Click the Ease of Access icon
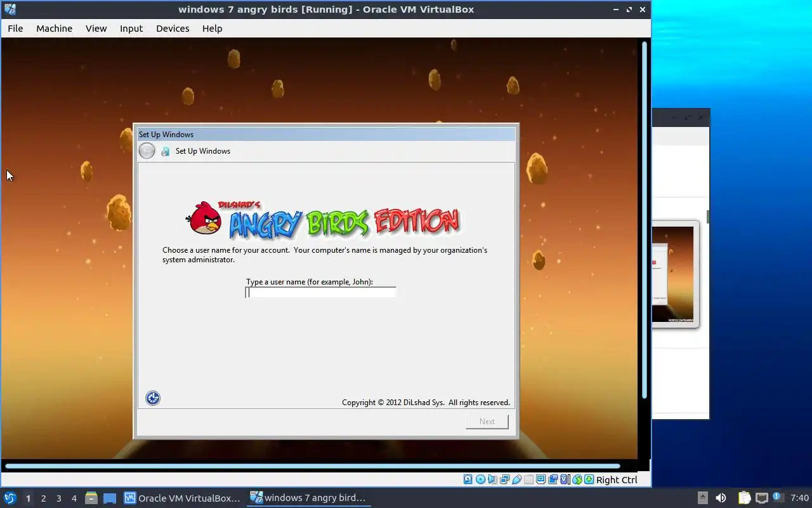Screen dimensions: 812x508 coord(153,398)
